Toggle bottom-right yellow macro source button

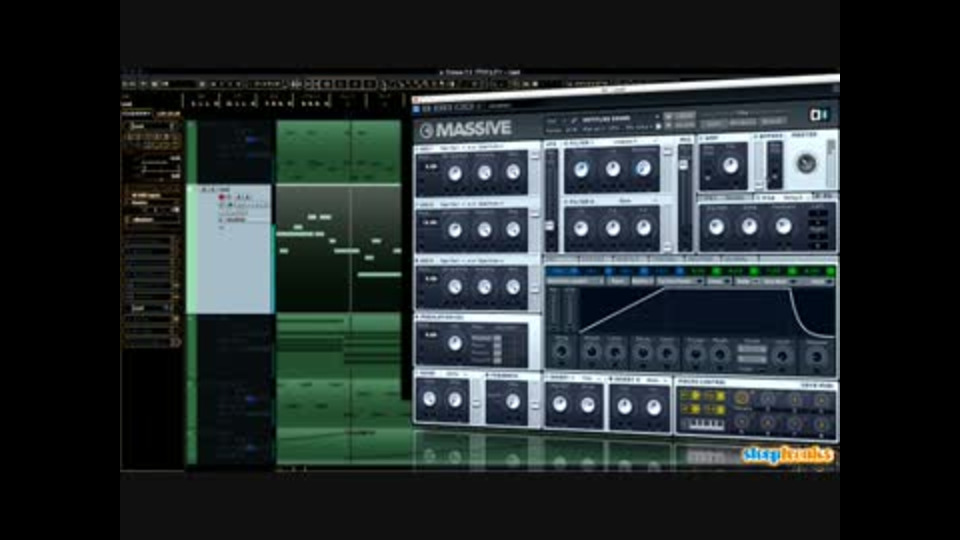720,410
